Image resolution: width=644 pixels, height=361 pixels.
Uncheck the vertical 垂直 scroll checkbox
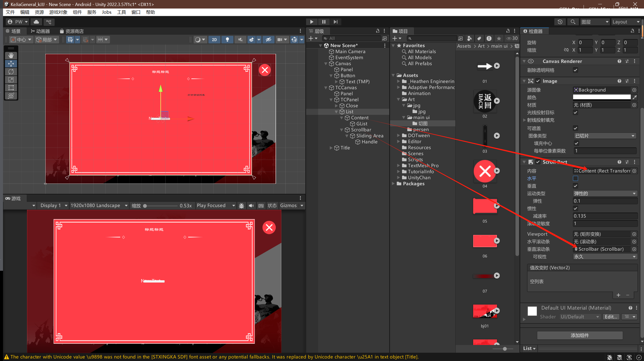tap(575, 186)
